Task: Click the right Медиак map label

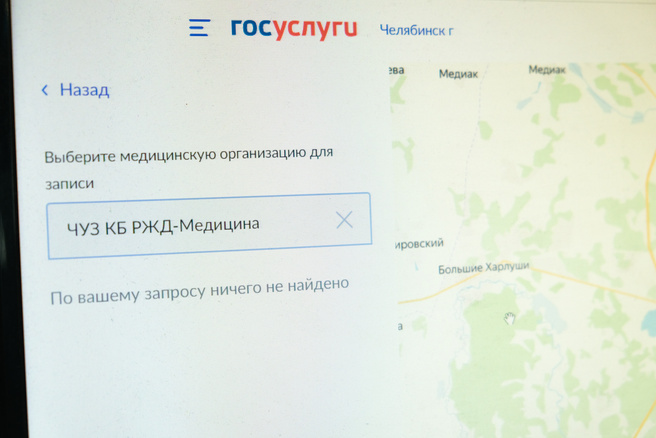Action: click(x=547, y=69)
